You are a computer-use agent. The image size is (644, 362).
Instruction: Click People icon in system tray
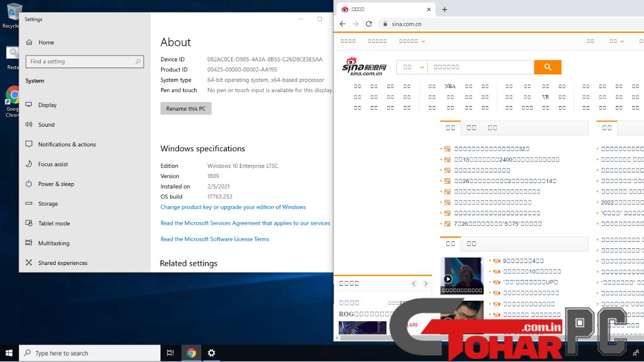pos(636,353)
